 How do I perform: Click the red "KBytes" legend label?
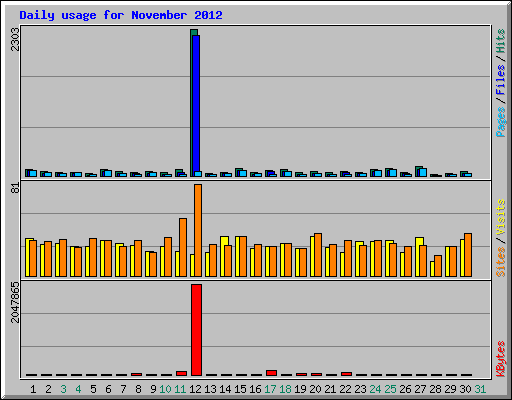(500, 359)
